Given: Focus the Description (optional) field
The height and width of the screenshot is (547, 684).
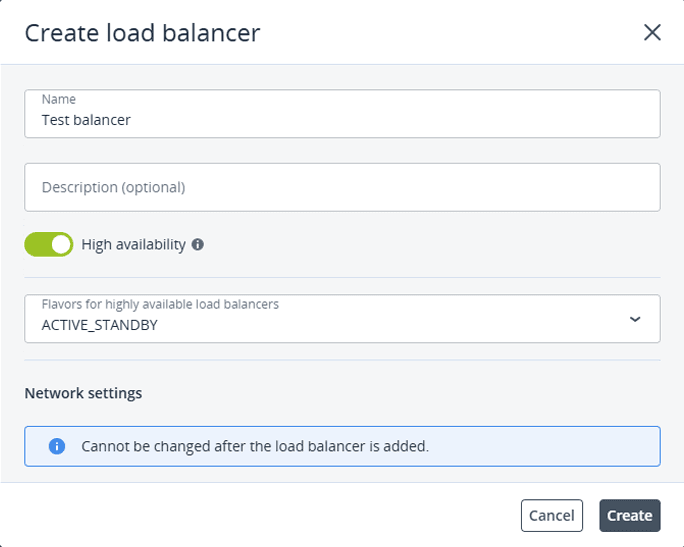Looking at the screenshot, I should tap(342, 187).
